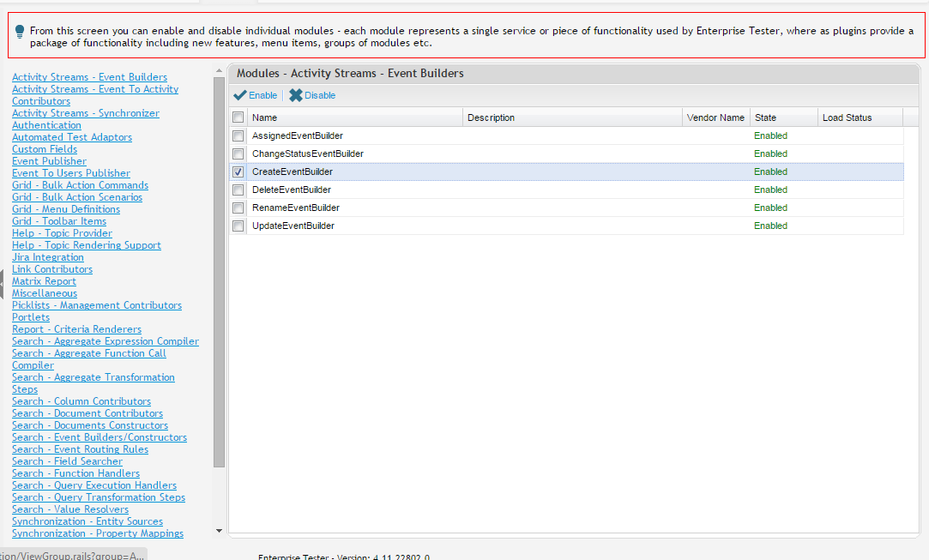Viewport: 929px width, 560px height.
Task: Select the UpdateEventBuilder checkbox
Action: click(x=238, y=226)
